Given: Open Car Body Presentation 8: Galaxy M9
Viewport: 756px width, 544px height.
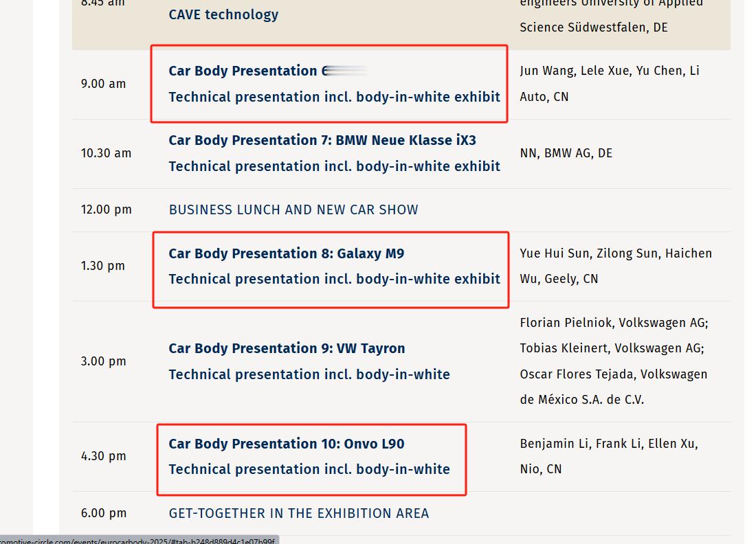Looking at the screenshot, I should click(x=287, y=253).
